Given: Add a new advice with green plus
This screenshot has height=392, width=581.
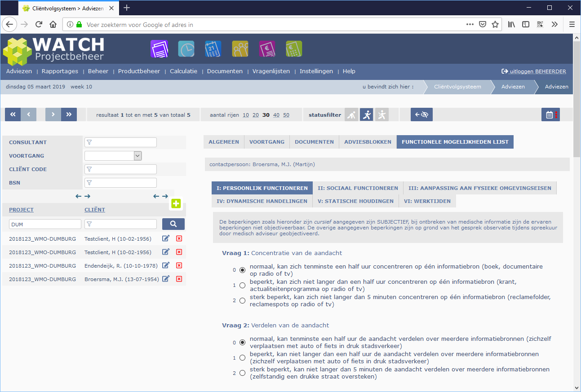Looking at the screenshot, I should click(176, 203).
